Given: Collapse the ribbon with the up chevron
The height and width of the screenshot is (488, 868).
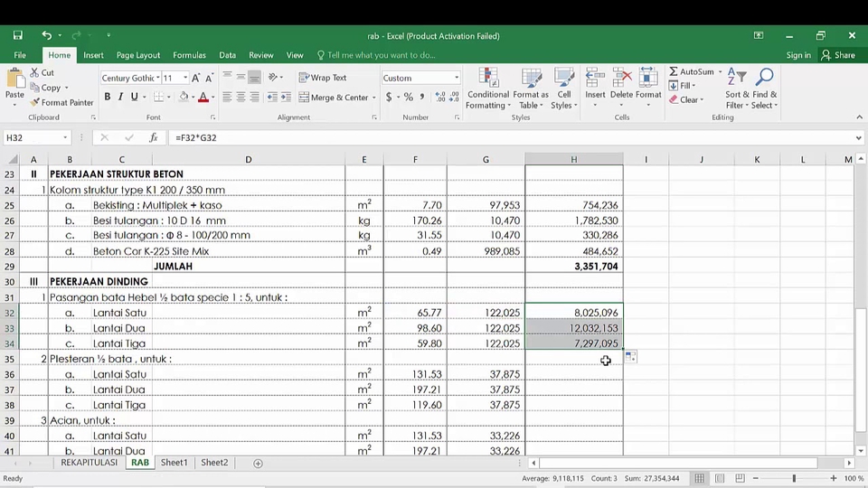Looking at the screenshot, I should 859,117.
